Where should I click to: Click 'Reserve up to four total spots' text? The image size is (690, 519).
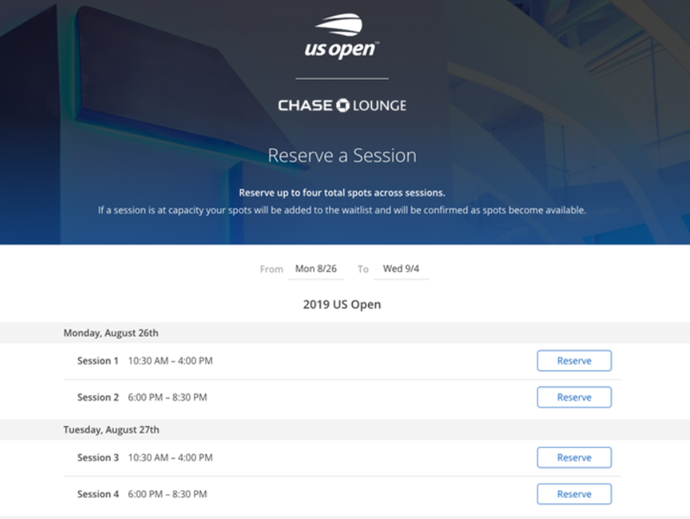pos(342,193)
